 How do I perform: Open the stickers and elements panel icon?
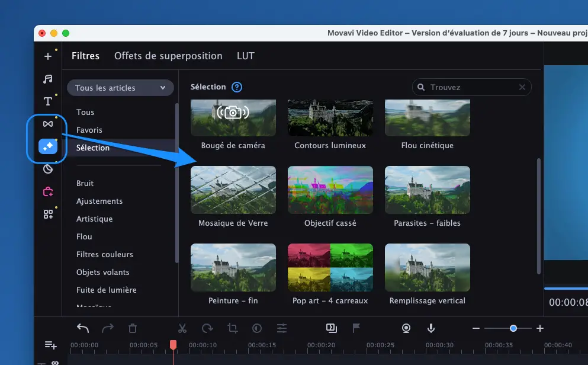point(48,169)
